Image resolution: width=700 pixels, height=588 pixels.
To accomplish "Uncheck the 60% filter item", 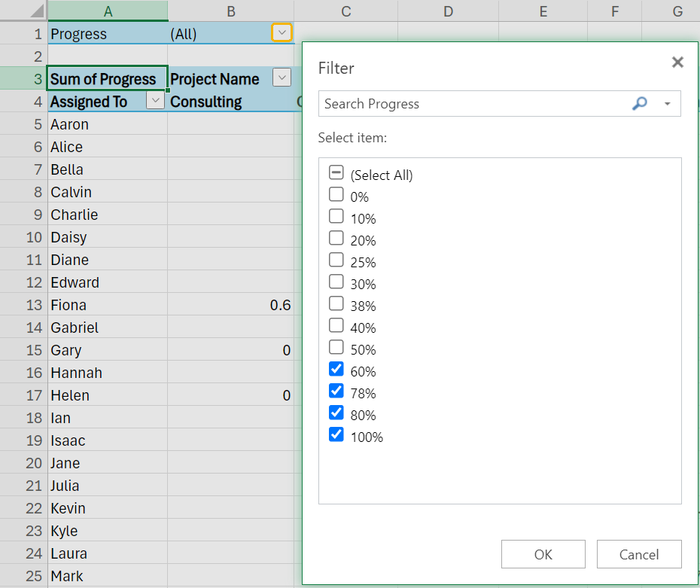I will click(x=336, y=369).
